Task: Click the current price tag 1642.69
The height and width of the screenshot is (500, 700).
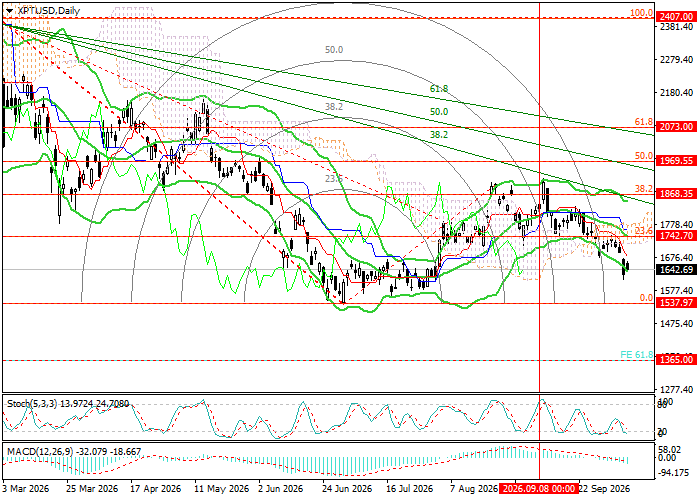Action: pos(676,270)
